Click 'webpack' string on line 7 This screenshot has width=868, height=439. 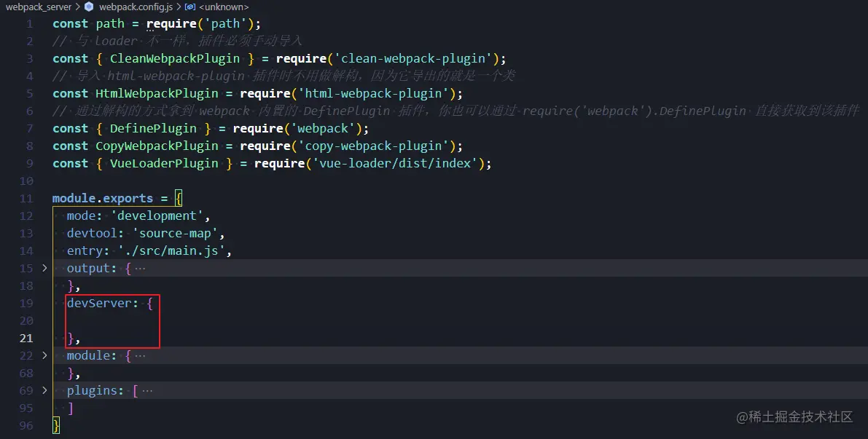coord(323,128)
